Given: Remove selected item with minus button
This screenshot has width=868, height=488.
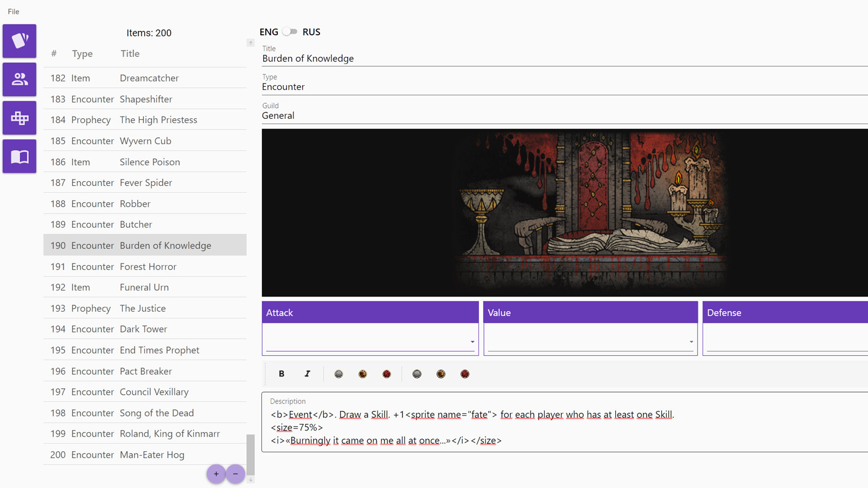Looking at the screenshot, I should coord(235,474).
